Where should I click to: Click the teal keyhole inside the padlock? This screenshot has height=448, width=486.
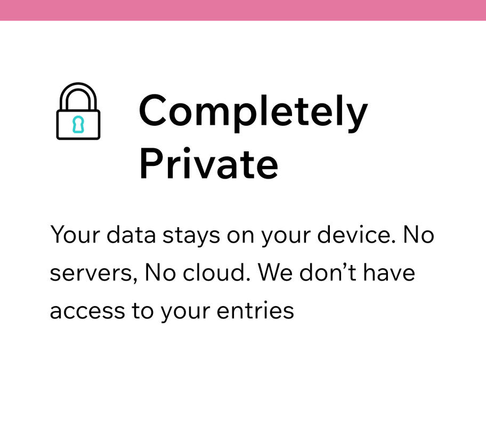[x=78, y=124]
